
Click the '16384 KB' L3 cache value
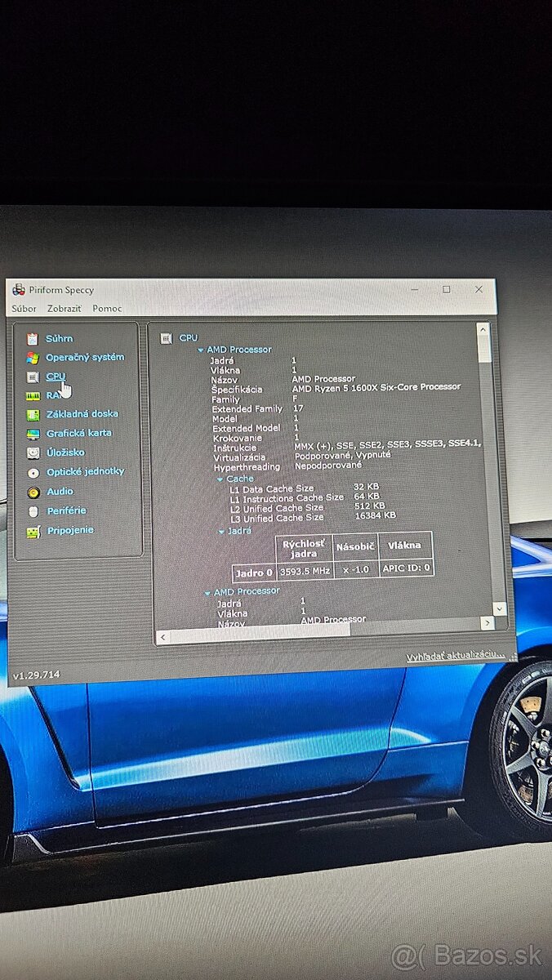[x=376, y=515]
